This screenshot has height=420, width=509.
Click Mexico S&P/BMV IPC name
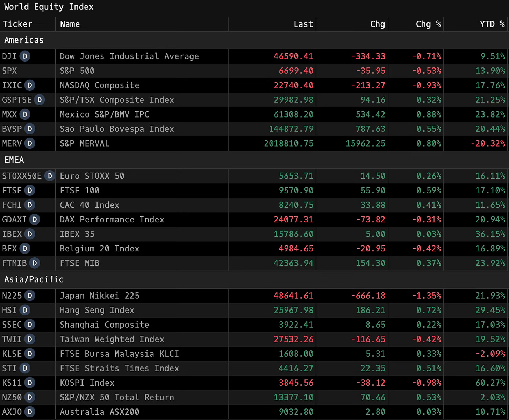point(105,114)
